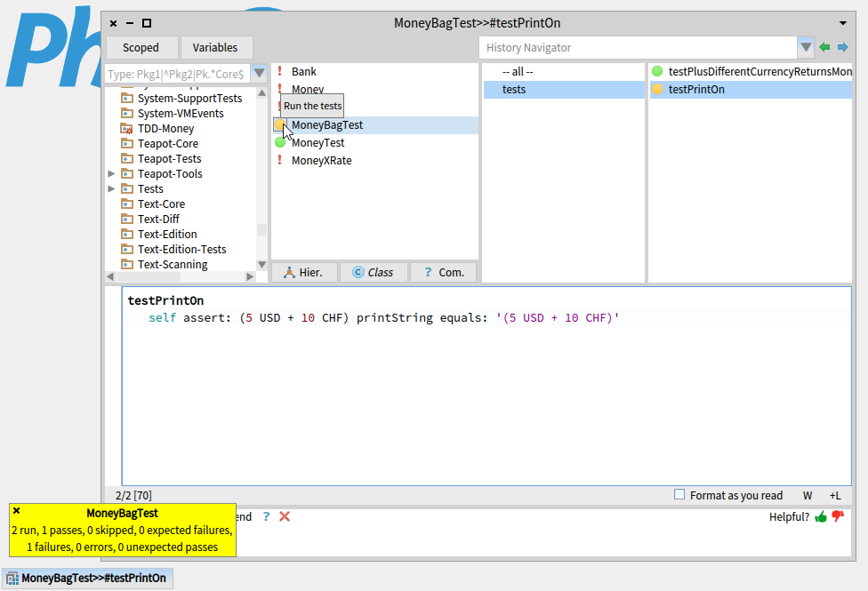Open the Variables view
The image size is (868, 591).
click(215, 48)
